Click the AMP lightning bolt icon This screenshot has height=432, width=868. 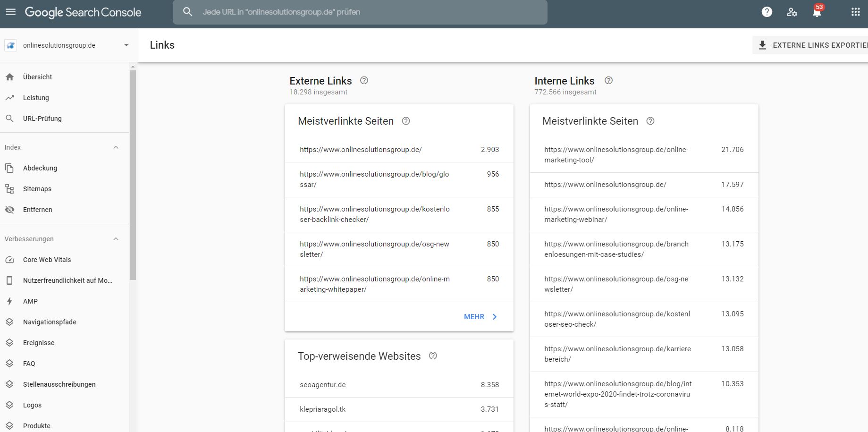(x=9, y=301)
